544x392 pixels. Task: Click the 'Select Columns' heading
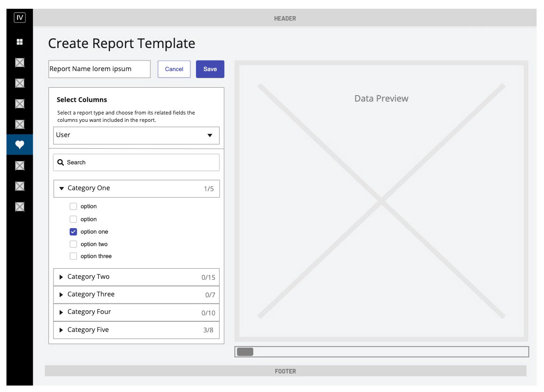point(82,100)
